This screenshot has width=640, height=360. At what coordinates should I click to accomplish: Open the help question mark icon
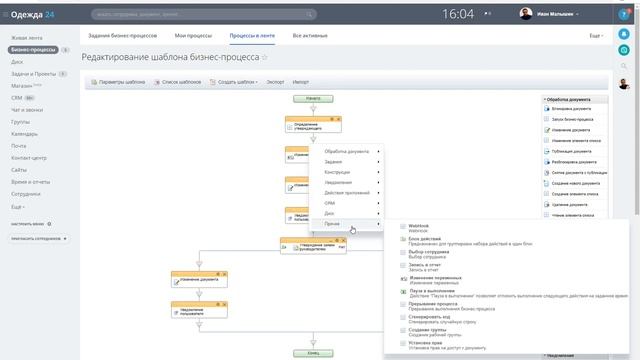coord(623,15)
